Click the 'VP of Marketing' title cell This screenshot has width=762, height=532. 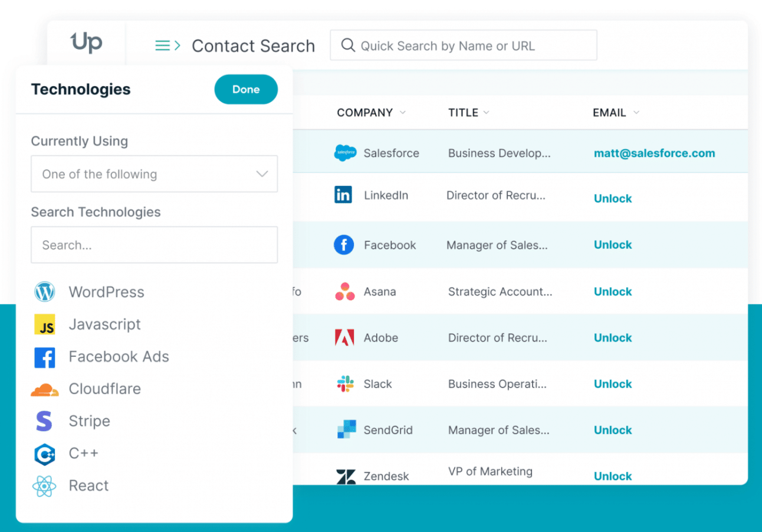[x=490, y=471]
